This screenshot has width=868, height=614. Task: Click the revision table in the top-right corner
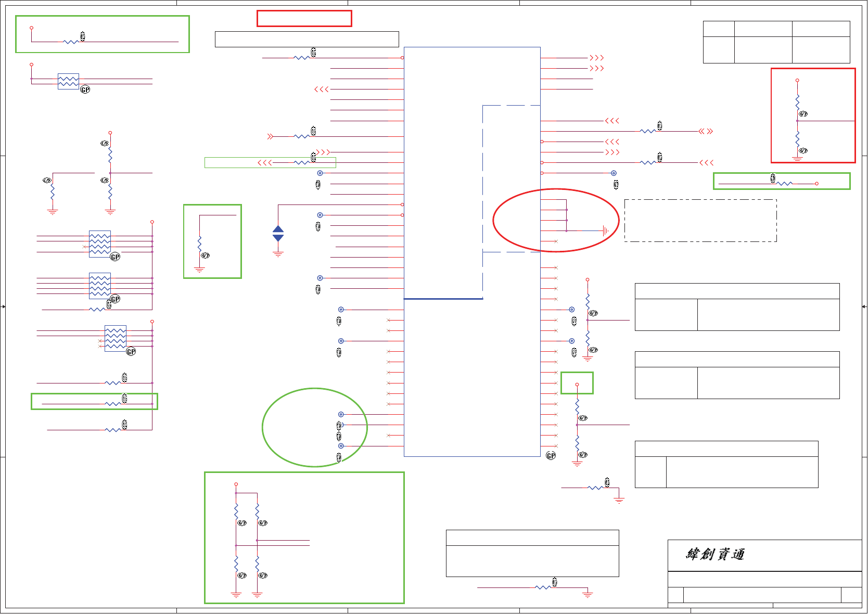(x=776, y=42)
